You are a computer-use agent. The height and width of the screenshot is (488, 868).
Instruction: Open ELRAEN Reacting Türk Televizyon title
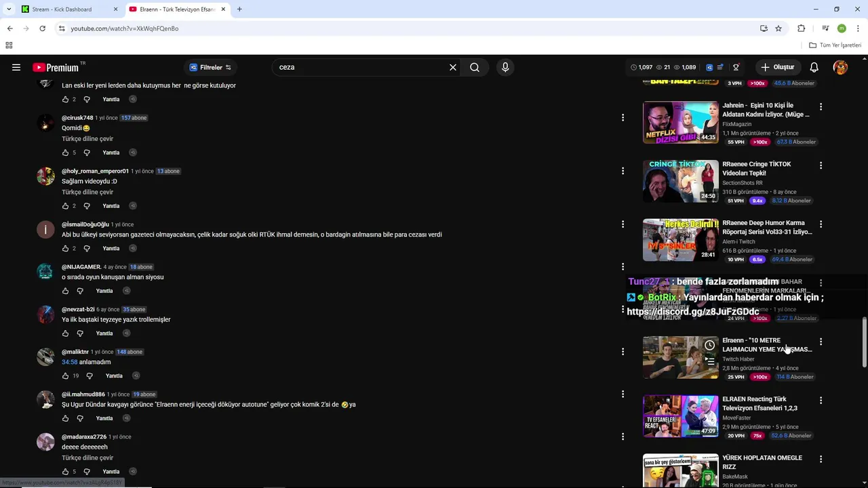click(759, 404)
